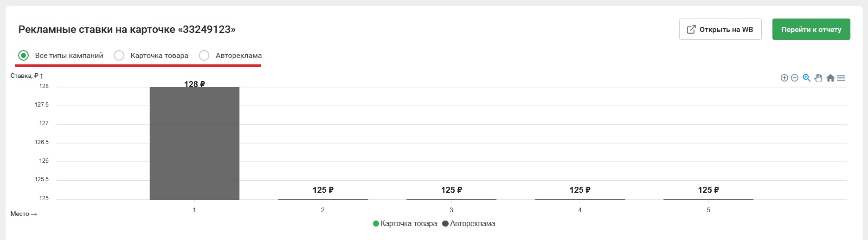The image size is (868, 240).
Task: Click the Перейти к отчету button
Action: point(811,29)
